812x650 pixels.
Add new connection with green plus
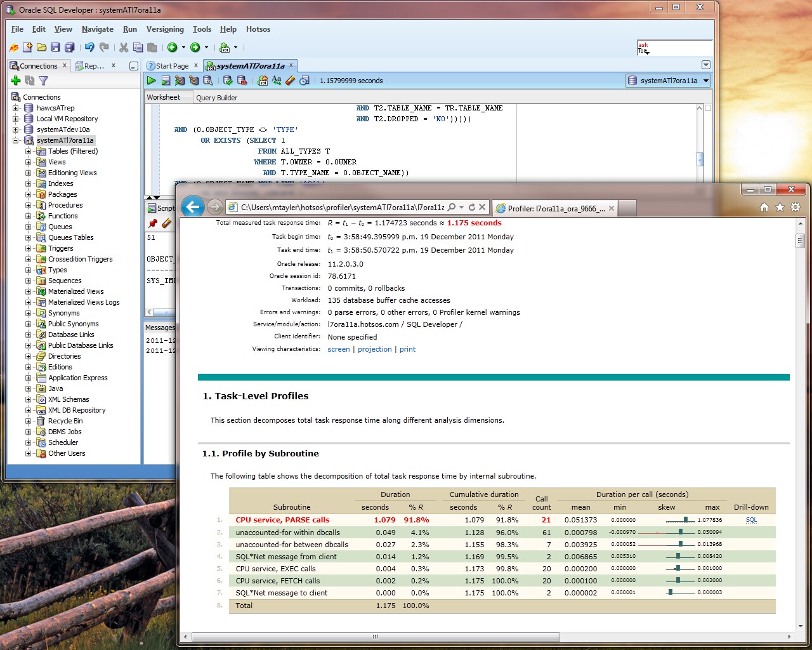(x=16, y=81)
